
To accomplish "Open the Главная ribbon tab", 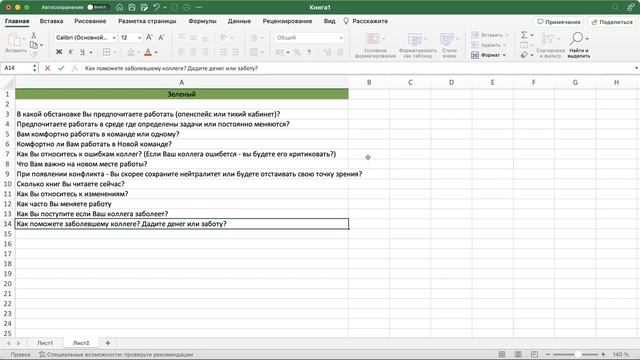I will click(17, 21).
